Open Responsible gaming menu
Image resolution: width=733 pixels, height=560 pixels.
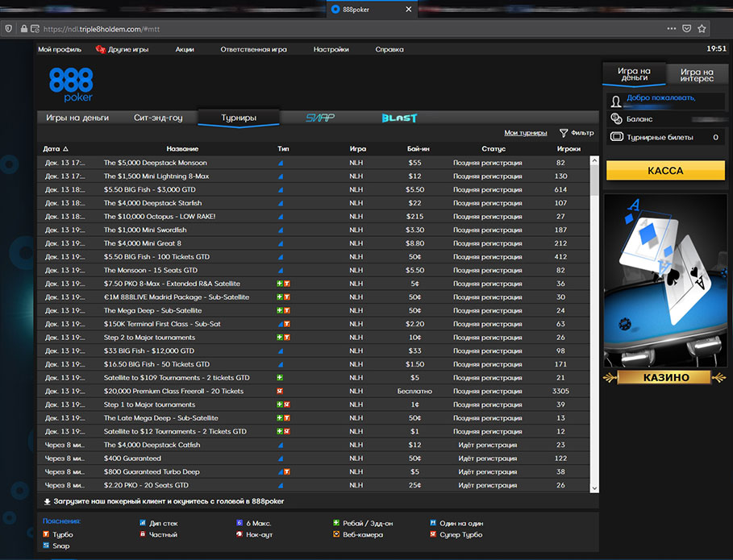point(253,49)
